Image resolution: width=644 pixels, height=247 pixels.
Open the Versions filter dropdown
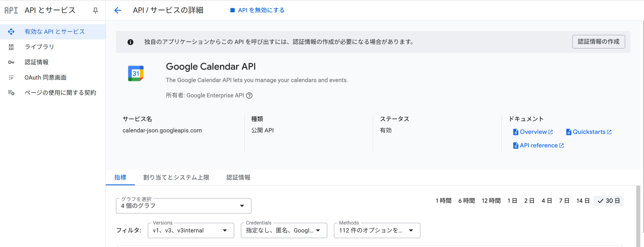pos(191,230)
